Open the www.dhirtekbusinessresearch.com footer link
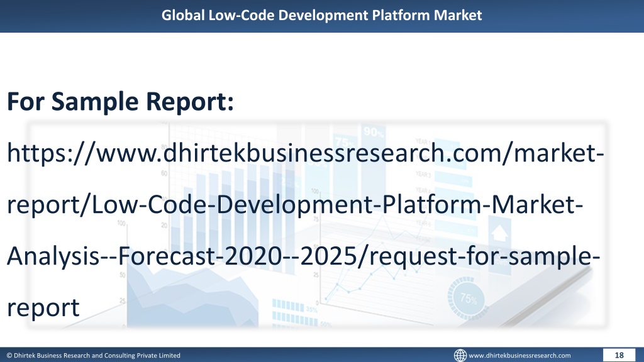 [519, 356]
